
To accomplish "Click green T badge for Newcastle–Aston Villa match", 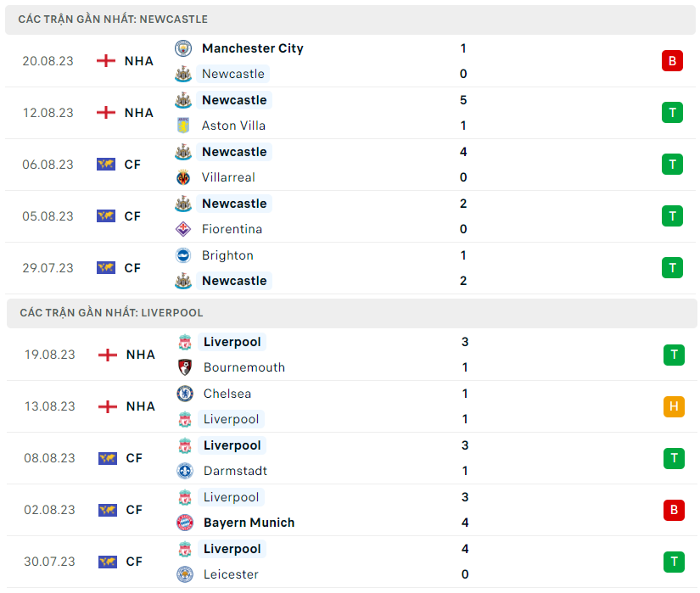I will [x=672, y=113].
